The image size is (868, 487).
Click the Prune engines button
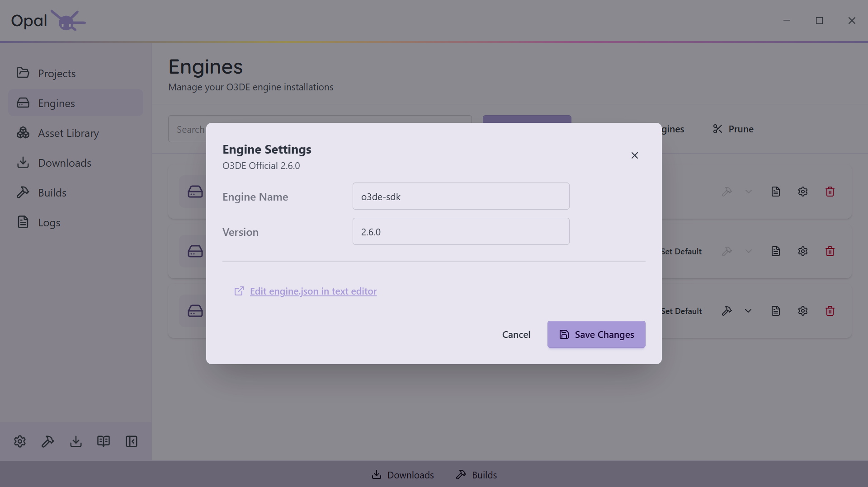pyautogui.click(x=733, y=129)
